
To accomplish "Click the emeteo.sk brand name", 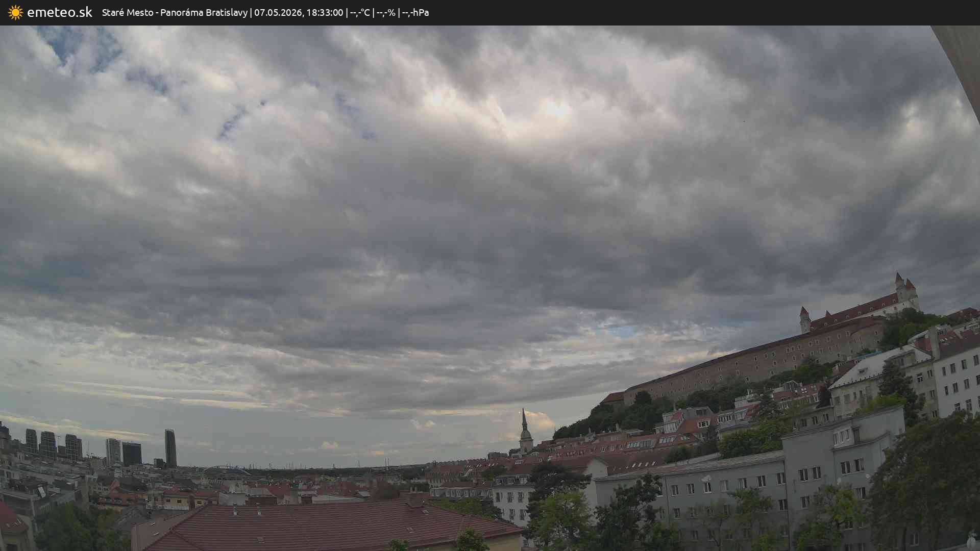I will 60,12.
